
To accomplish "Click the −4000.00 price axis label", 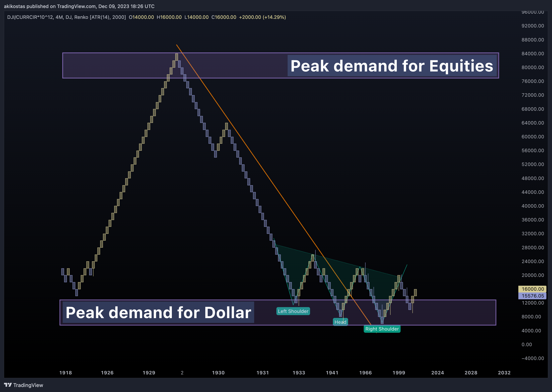I will (533, 358).
